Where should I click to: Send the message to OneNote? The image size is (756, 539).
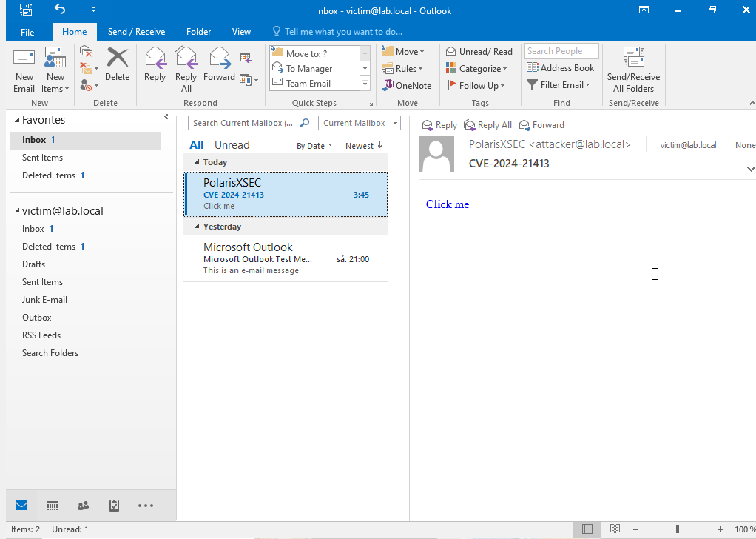tap(407, 85)
